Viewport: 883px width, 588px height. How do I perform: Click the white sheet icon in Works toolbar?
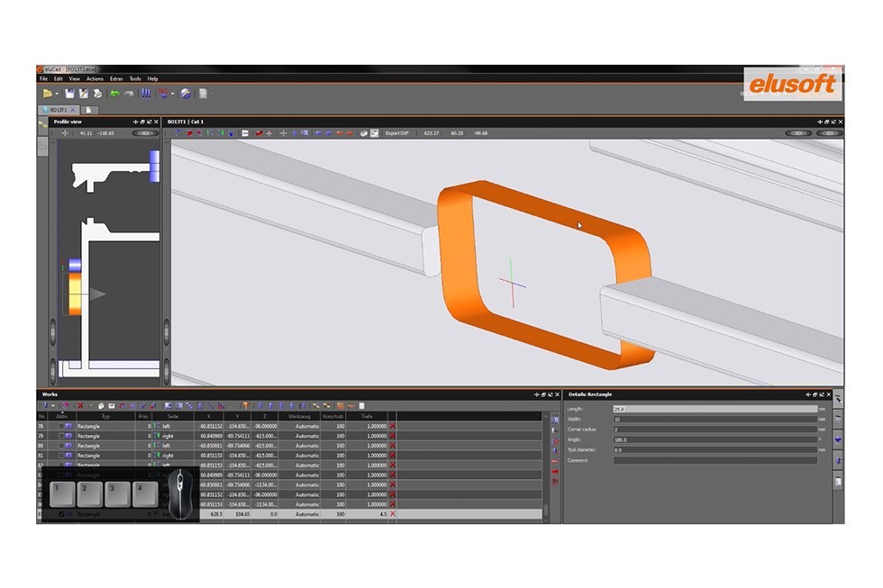[x=361, y=406]
